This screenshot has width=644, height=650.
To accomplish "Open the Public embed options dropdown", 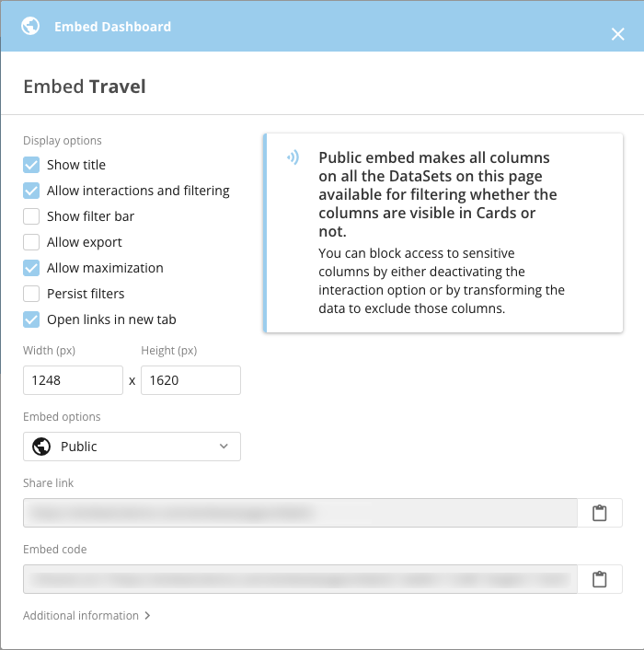I will [x=132, y=447].
